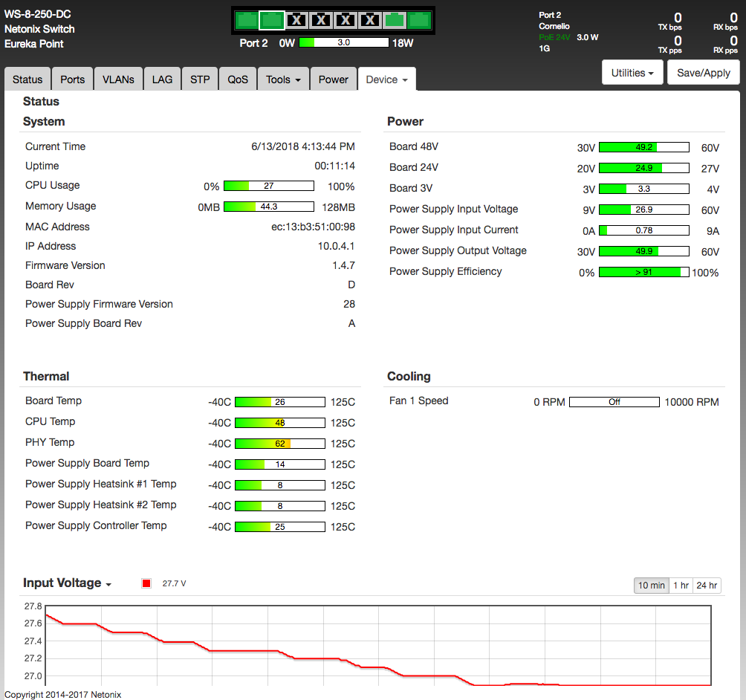Switch to the VLANs tab
Image resolution: width=746 pixels, height=700 pixels.
[x=118, y=80]
